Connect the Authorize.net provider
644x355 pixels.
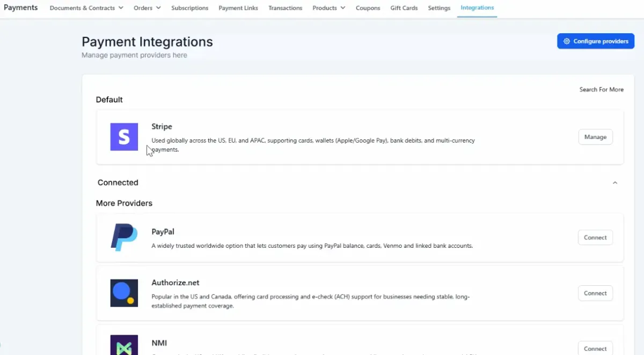[x=595, y=293]
